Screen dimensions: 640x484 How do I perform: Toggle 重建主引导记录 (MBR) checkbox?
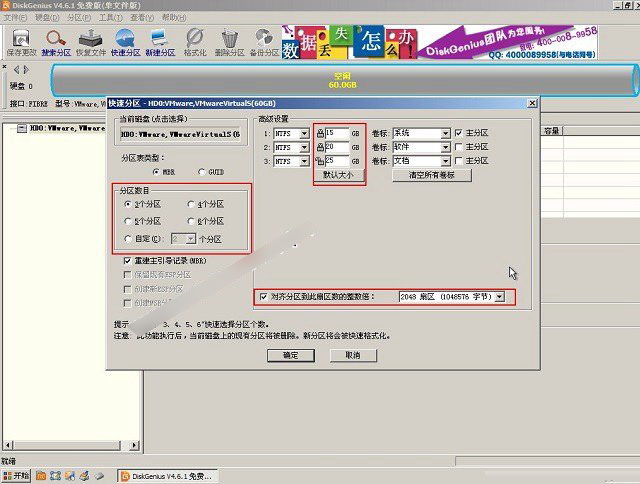pyautogui.click(x=127, y=260)
